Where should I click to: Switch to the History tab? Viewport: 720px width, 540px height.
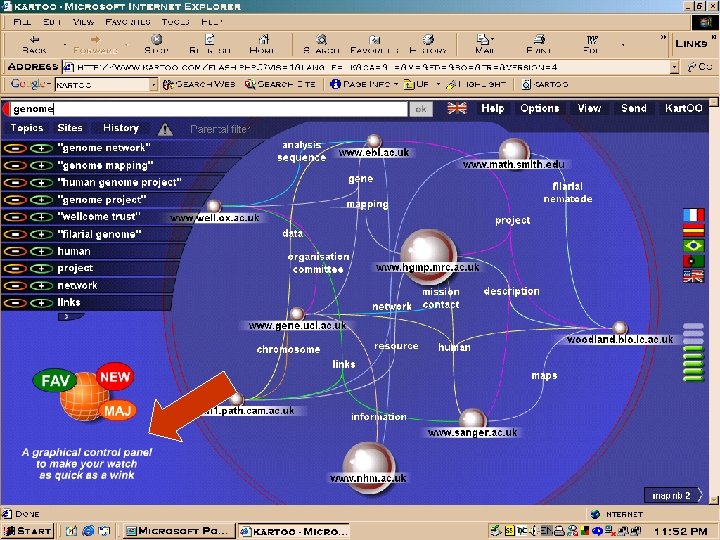(x=121, y=128)
